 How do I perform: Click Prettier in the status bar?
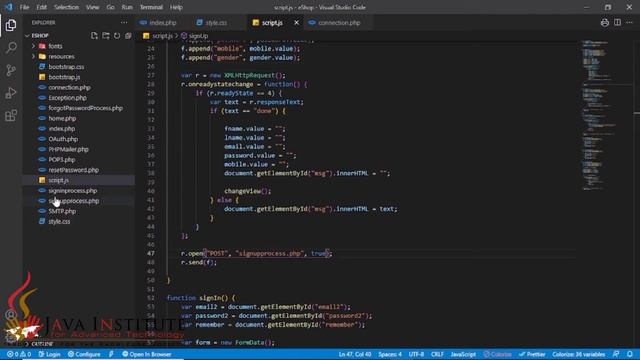pyautogui.click(x=532, y=354)
